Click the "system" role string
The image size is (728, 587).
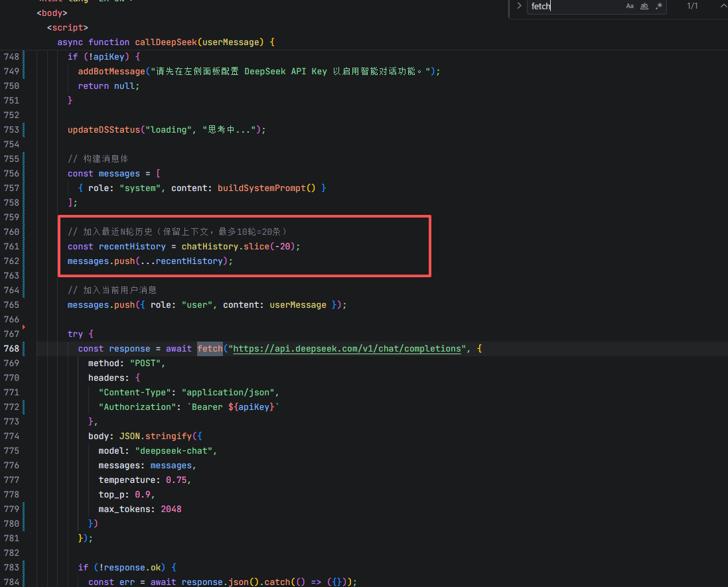140,188
